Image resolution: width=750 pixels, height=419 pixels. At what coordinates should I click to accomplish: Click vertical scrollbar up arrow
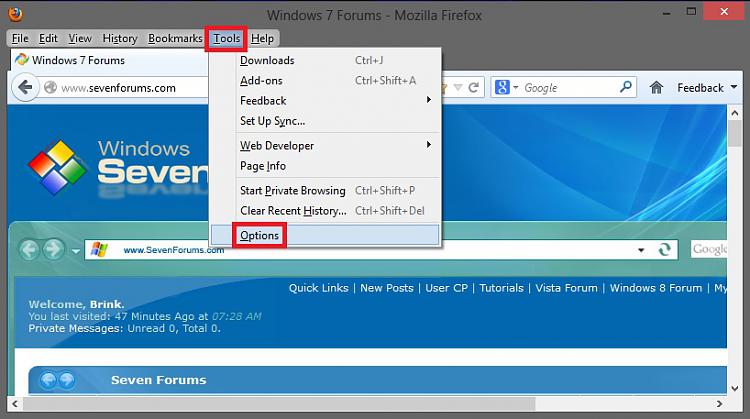tap(735, 113)
